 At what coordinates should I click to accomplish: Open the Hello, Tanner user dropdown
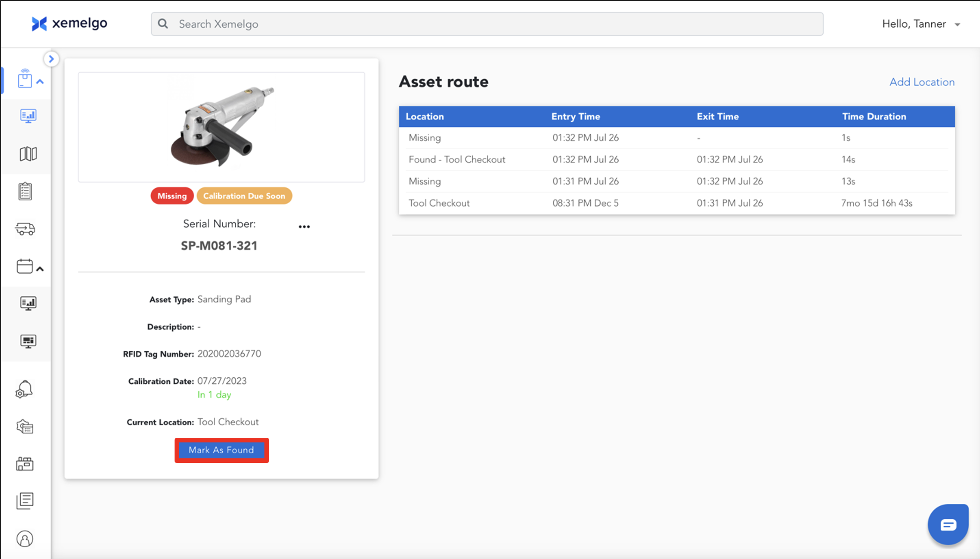(x=921, y=24)
